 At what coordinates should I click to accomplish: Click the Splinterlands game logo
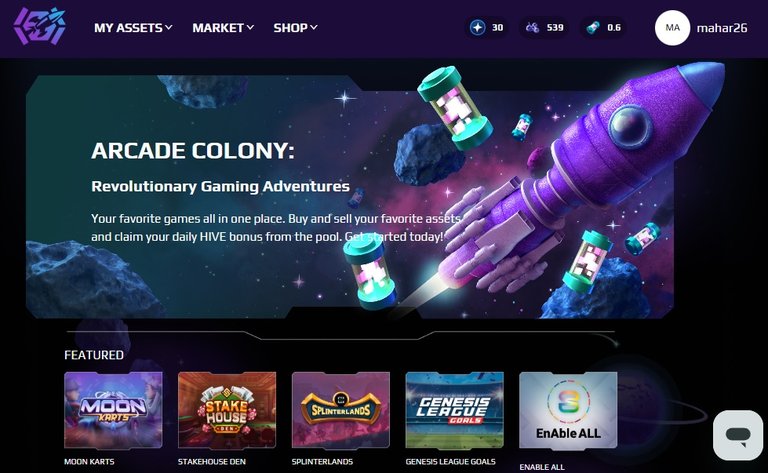point(341,410)
